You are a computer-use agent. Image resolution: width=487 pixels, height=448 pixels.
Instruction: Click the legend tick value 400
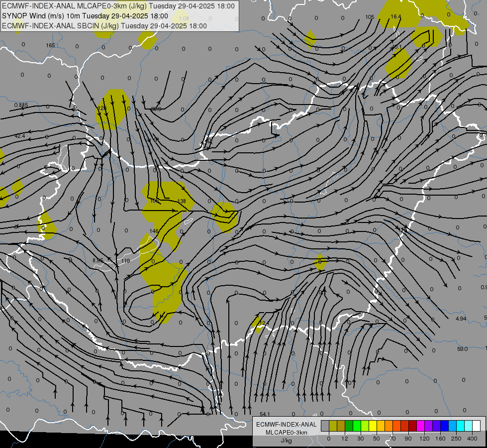472,439
